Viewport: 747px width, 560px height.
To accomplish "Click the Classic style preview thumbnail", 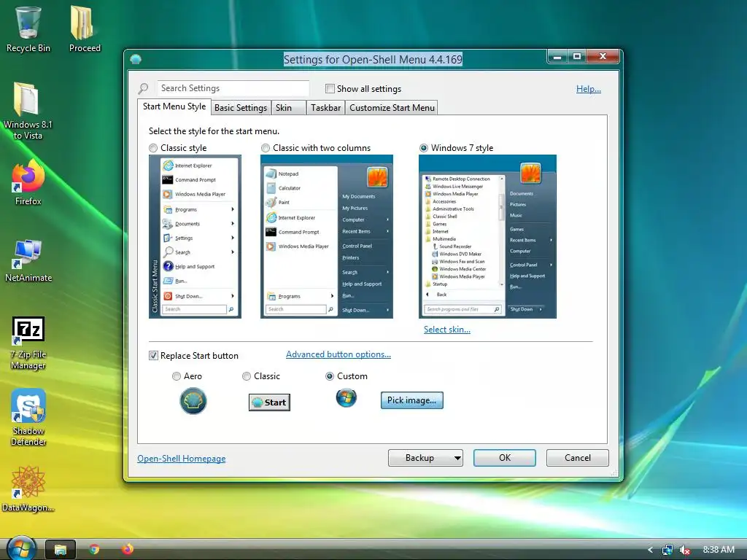I will click(x=195, y=237).
